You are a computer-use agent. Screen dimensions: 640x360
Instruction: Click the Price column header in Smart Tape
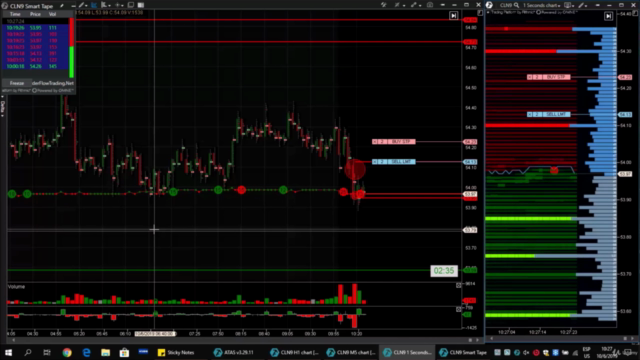pos(35,14)
